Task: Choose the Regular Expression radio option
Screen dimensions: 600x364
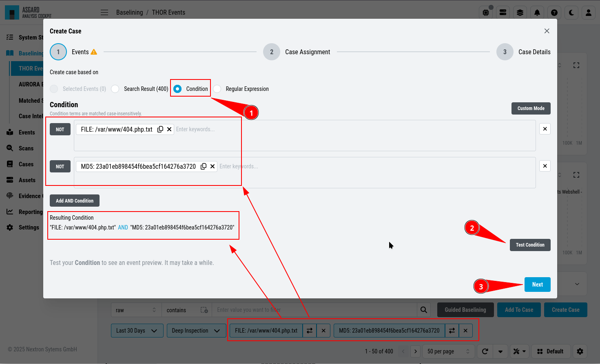Action: click(217, 89)
